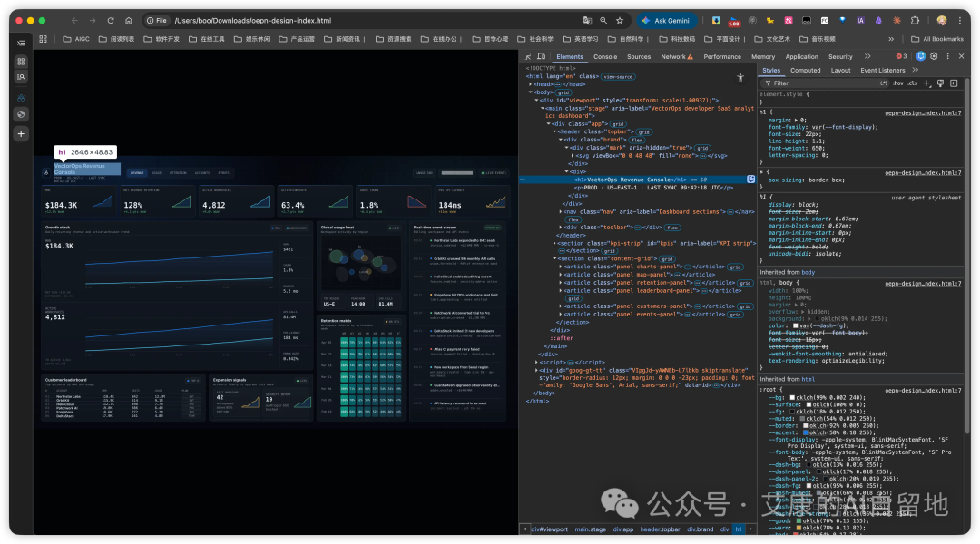Click the --good green color swatch
980x544 pixels.
tap(799, 520)
